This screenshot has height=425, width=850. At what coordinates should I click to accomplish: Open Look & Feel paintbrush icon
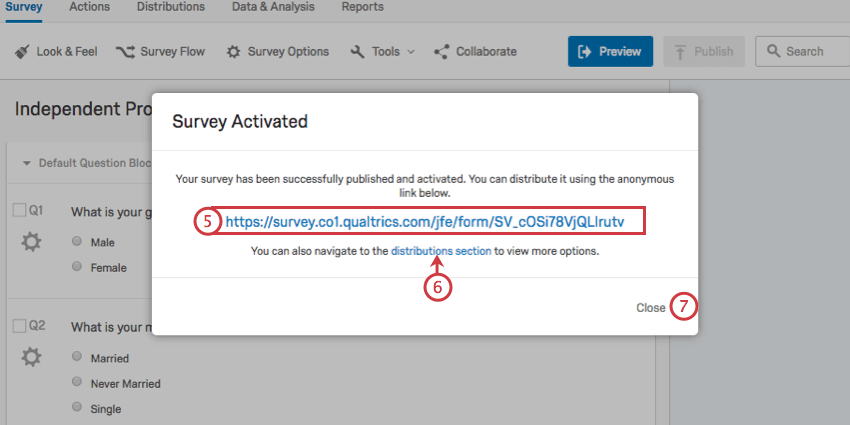pos(22,52)
